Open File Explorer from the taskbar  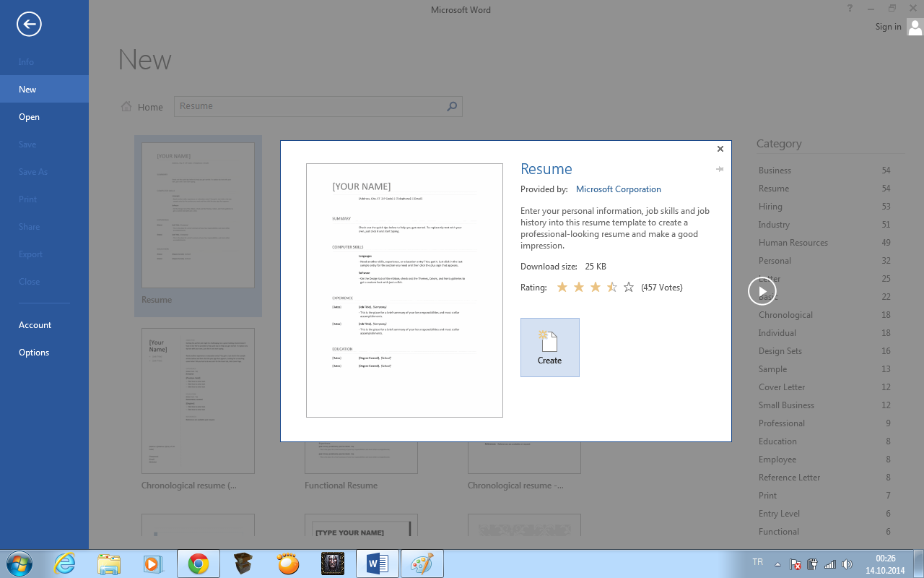(x=109, y=563)
